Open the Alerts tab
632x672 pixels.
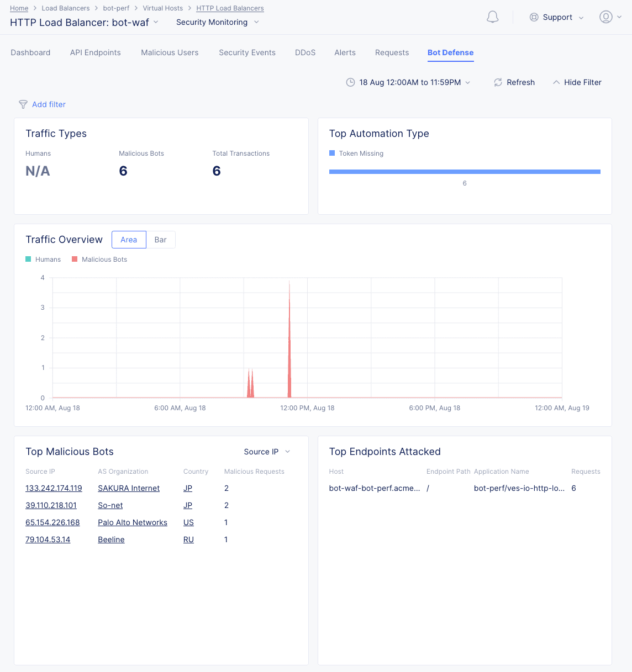[345, 52]
